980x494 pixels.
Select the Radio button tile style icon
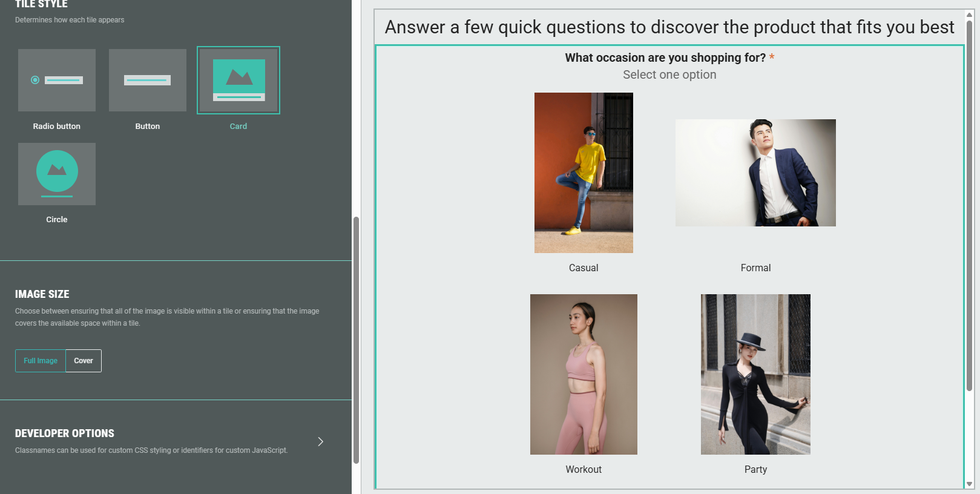[57, 80]
